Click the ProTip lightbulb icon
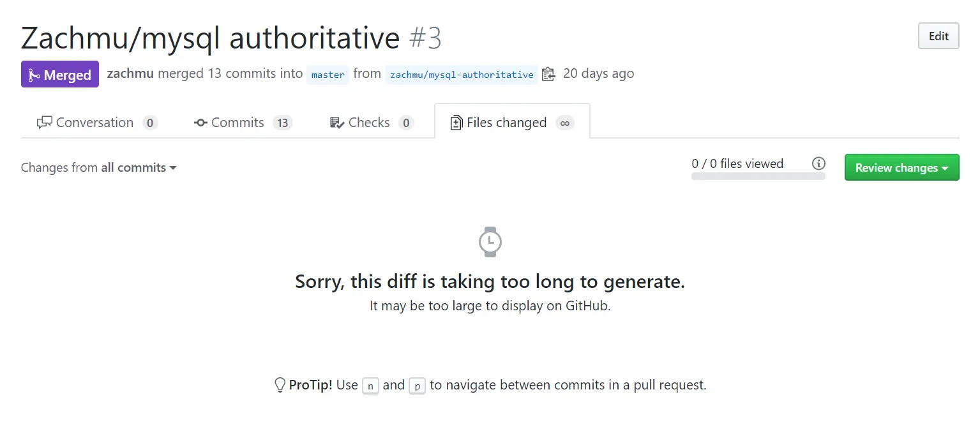The height and width of the screenshot is (422, 980). coord(280,385)
